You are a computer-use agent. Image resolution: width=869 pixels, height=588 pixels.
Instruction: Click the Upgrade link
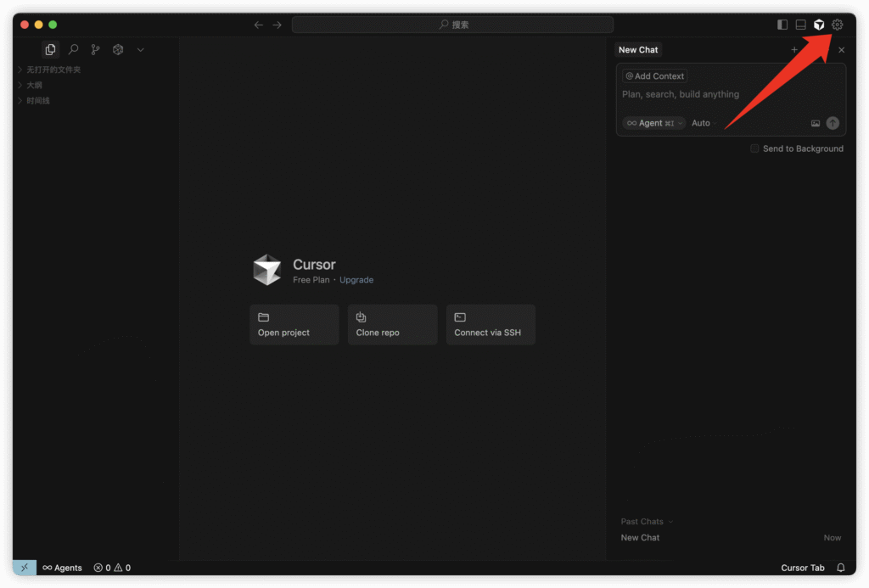pos(356,280)
